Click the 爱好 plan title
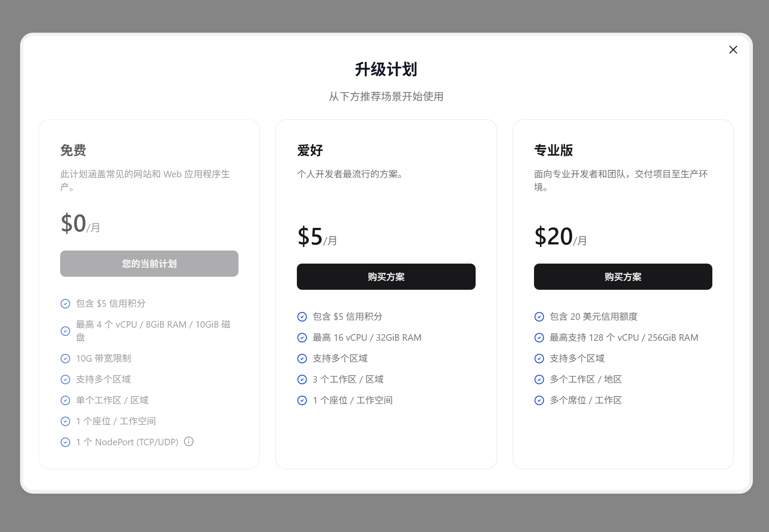 coord(310,150)
